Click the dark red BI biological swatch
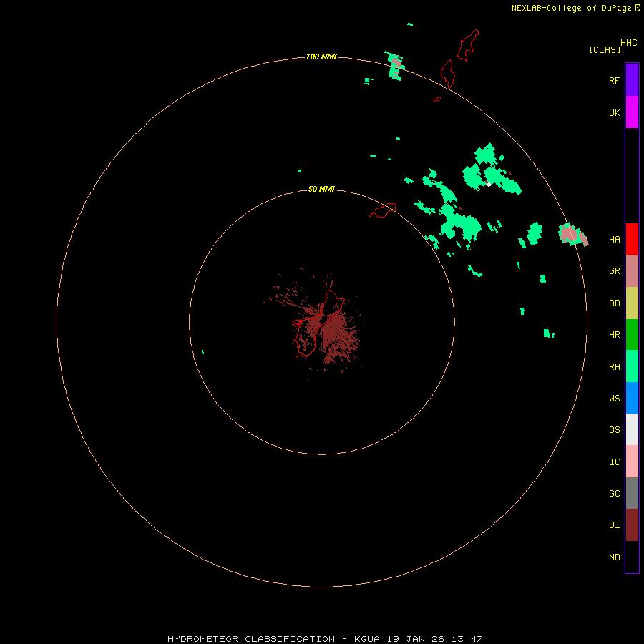The width and height of the screenshot is (644, 644). (x=632, y=525)
